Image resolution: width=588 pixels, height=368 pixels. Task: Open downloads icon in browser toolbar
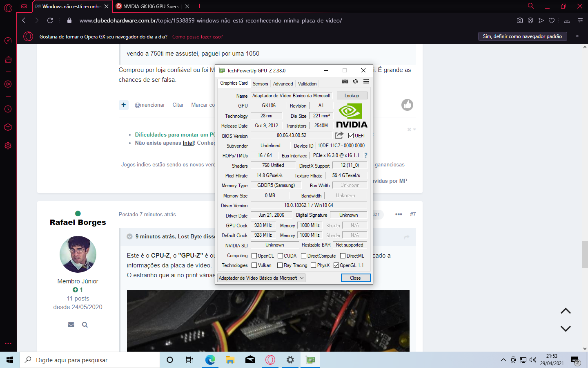point(567,20)
